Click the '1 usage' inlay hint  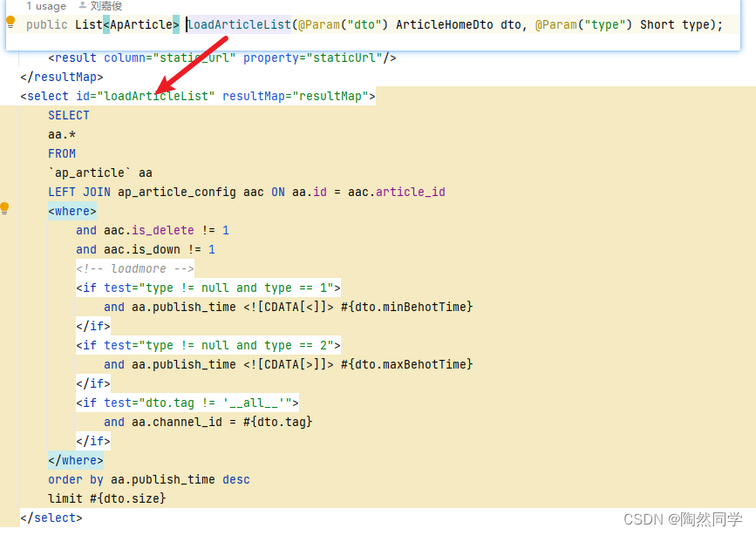pyautogui.click(x=46, y=6)
